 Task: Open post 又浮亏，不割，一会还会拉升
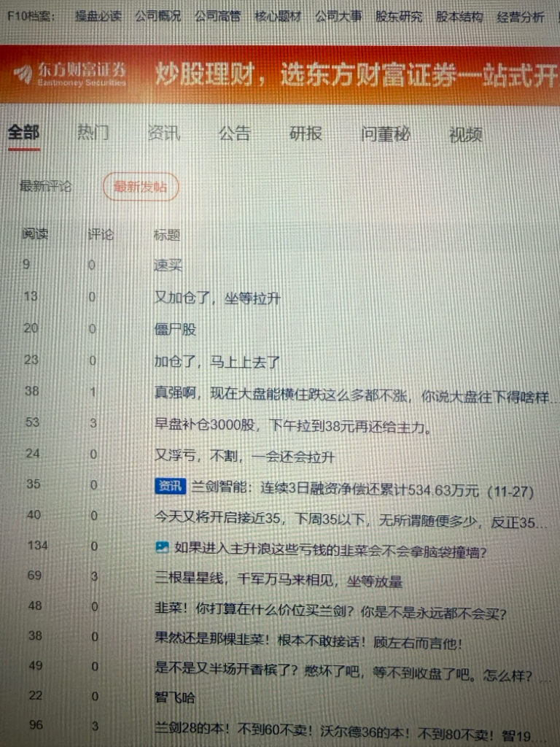pyautogui.click(x=244, y=457)
